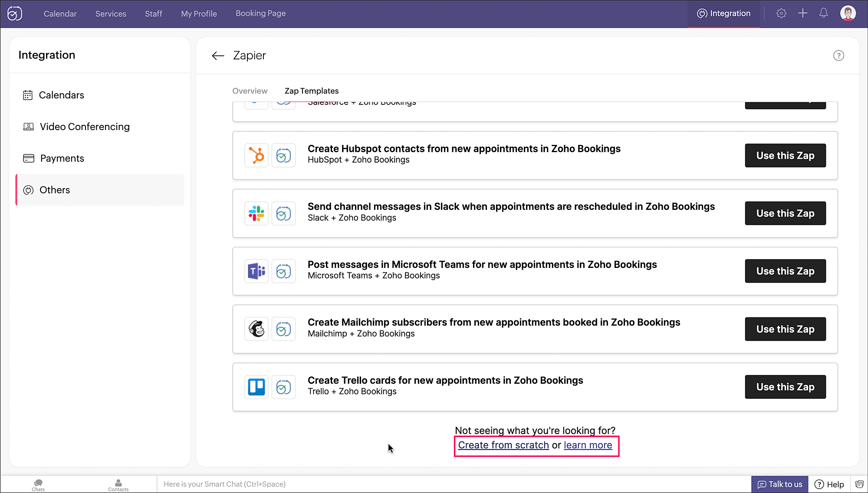Click the user profile avatar
This screenshot has width=868, height=493.
tap(848, 13)
